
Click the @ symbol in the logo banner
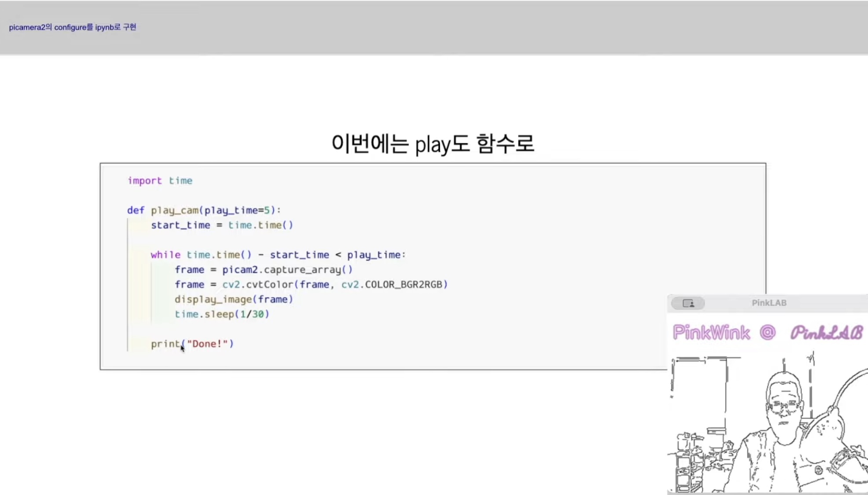(x=767, y=332)
